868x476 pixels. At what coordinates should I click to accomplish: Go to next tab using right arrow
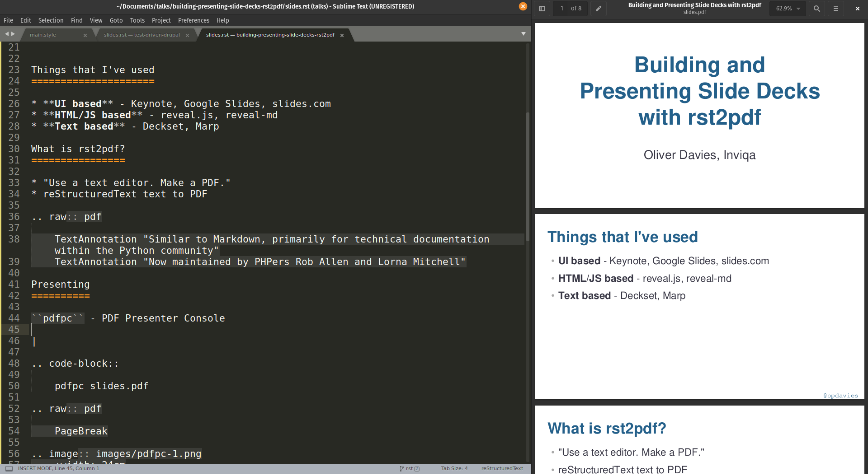13,34
